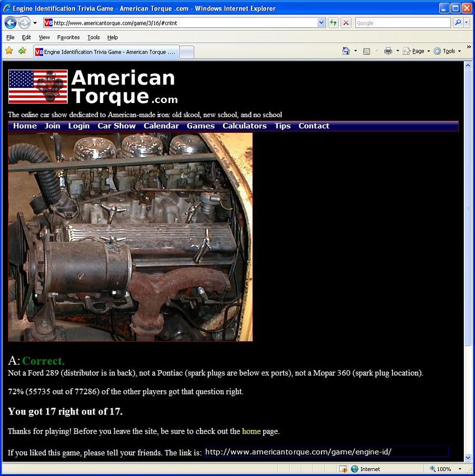Open the Favorites Center star icon
The height and width of the screenshot is (476, 475).
(x=10, y=51)
